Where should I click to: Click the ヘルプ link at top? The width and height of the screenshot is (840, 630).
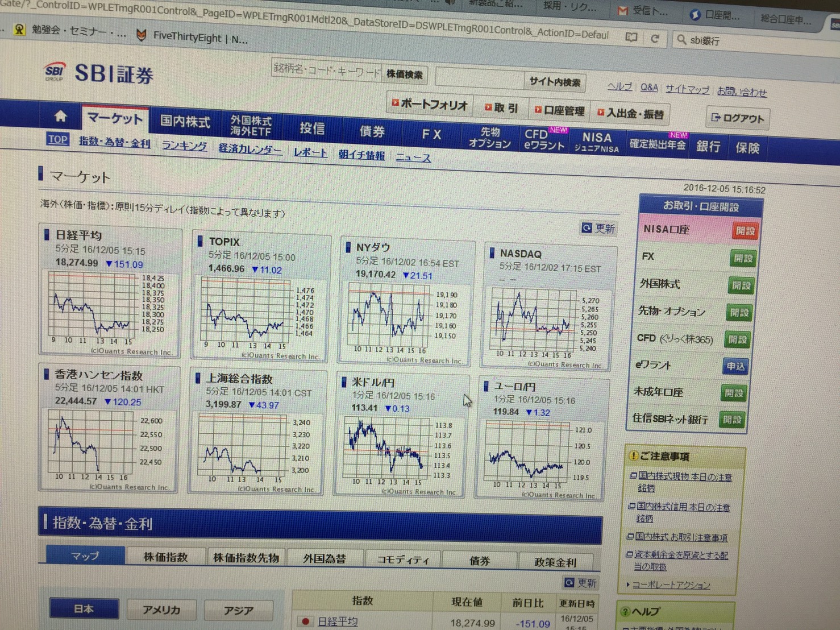pyautogui.click(x=619, y=86)
